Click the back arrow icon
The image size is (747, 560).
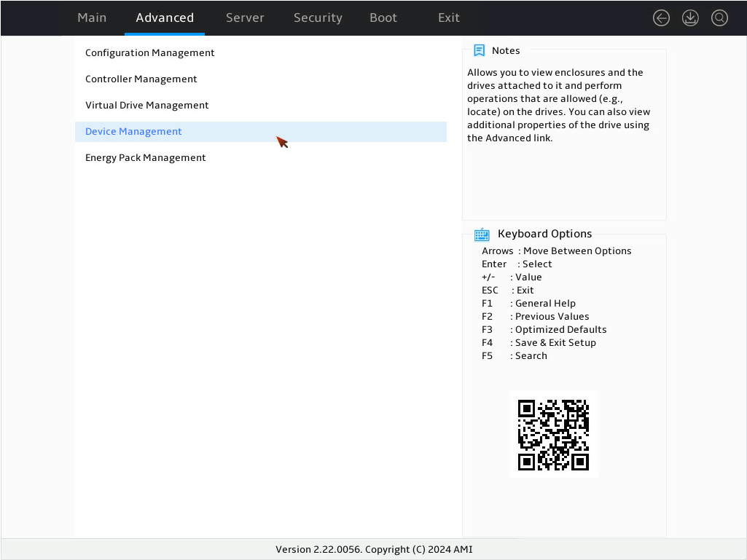(x=661, y=18)
